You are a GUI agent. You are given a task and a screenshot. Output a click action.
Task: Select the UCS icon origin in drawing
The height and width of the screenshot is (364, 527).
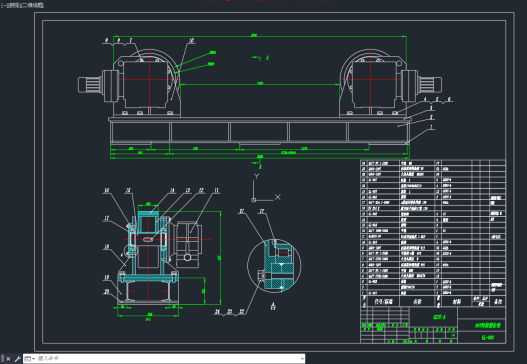254,200
